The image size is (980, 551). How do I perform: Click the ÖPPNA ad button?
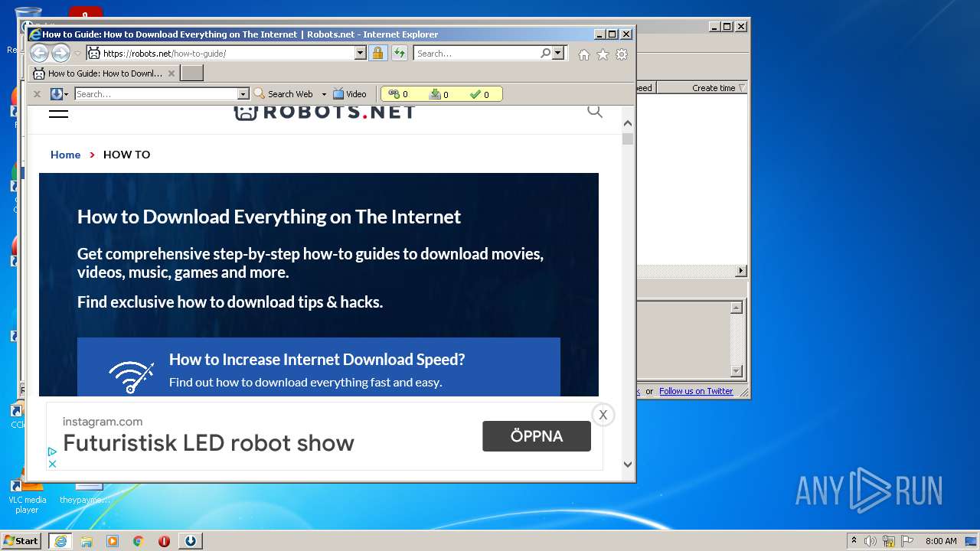pyautogui.click(x=537, y=436)
